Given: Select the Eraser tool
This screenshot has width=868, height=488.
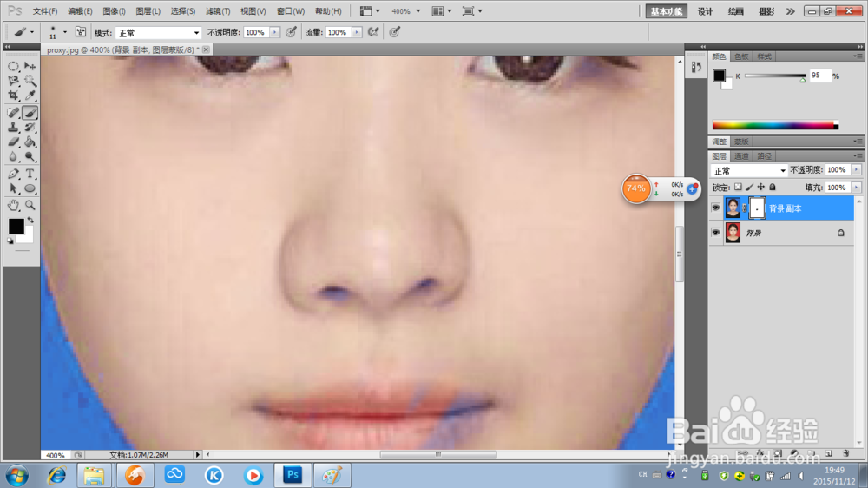Looking at the screenshot, I should (x=13, y=142).
